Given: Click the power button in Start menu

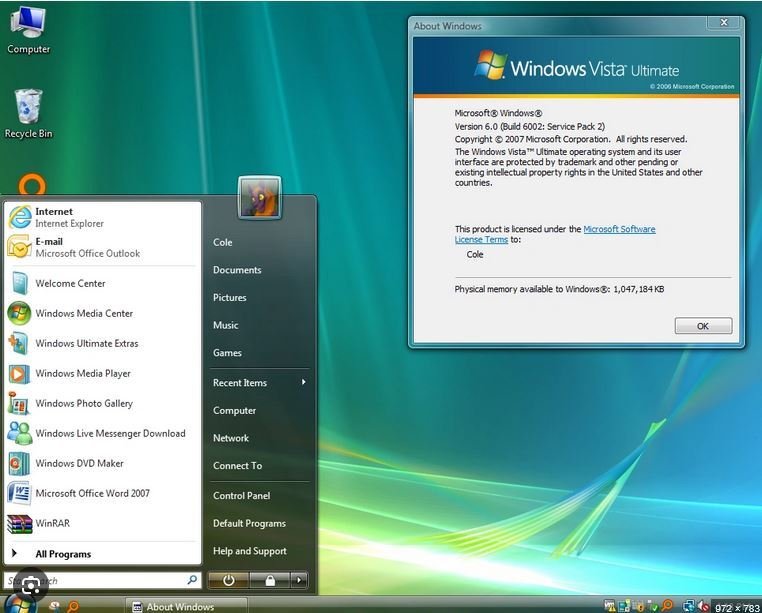Looking at the screenshot, I should 228,580.
